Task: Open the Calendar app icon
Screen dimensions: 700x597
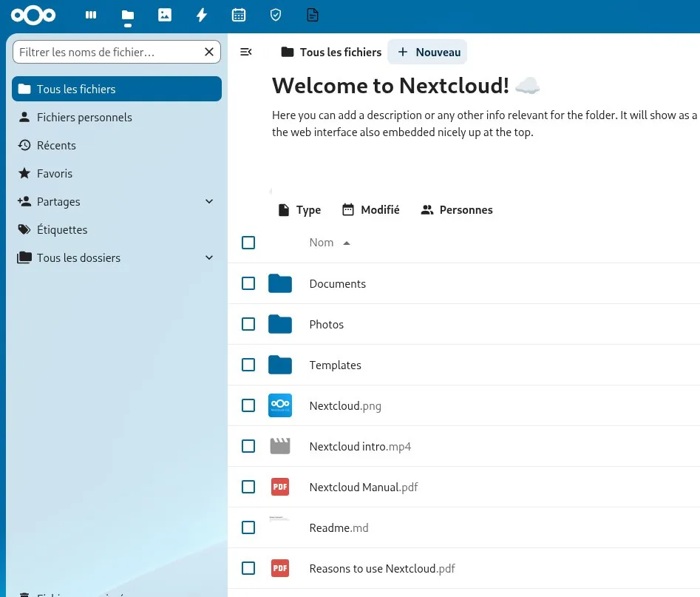Action: (239, 16)
